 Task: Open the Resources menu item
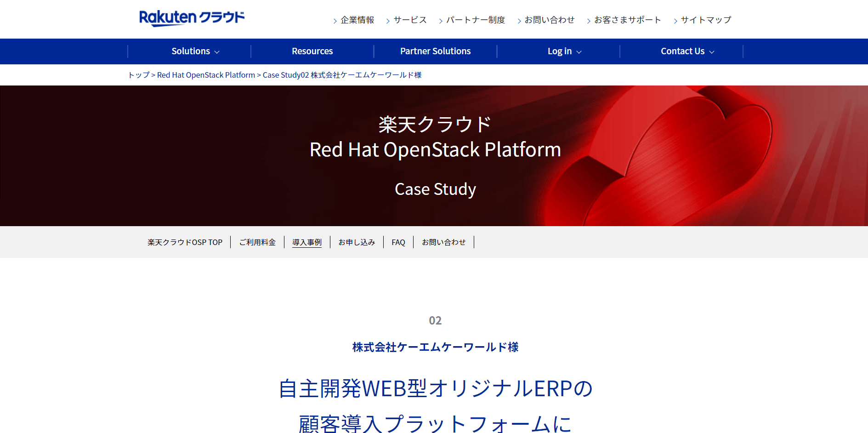pyautogui.click(x=312, y=51)
